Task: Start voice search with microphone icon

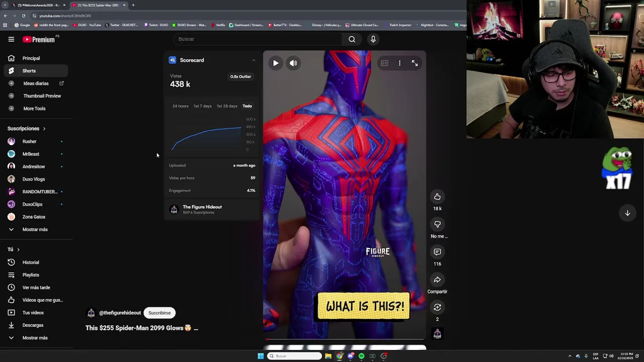Action: pos(373,39)
